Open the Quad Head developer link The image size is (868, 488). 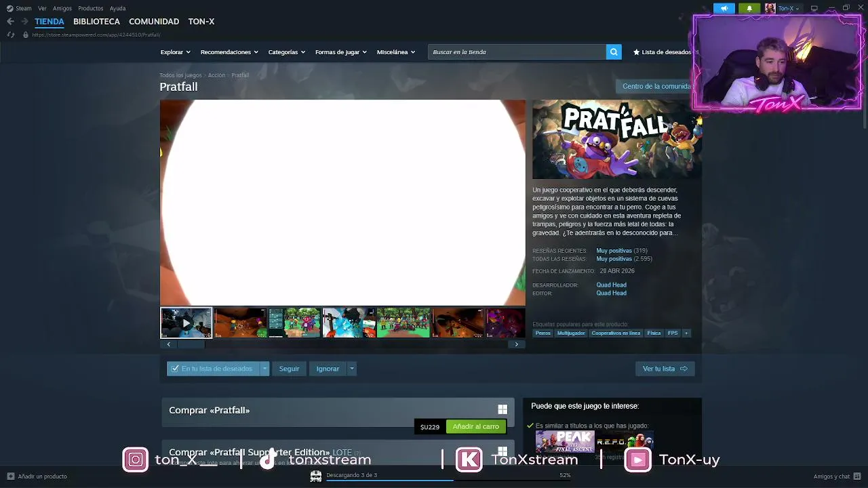[611, 285]
